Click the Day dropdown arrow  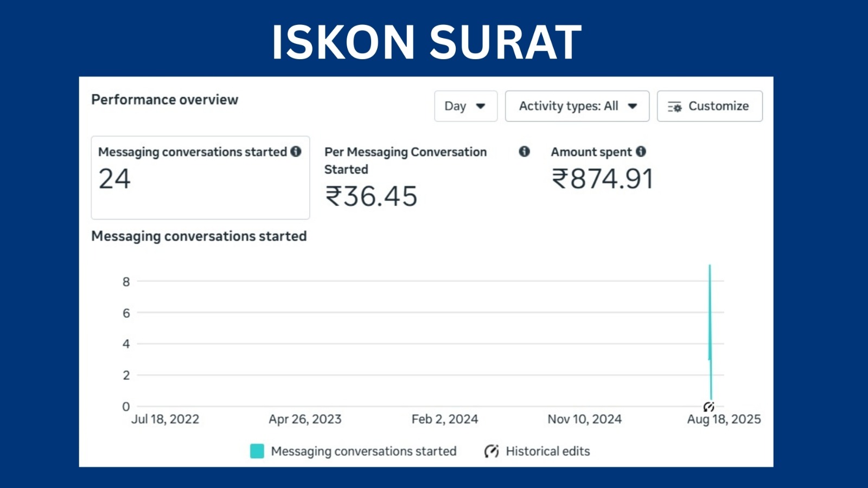(x=480, y=106)
